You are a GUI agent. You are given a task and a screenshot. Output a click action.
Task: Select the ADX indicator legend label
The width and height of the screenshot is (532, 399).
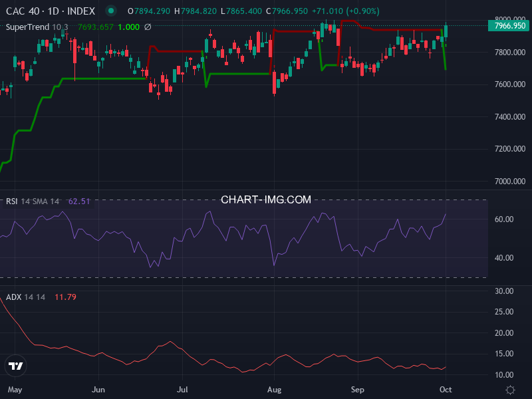13,297
